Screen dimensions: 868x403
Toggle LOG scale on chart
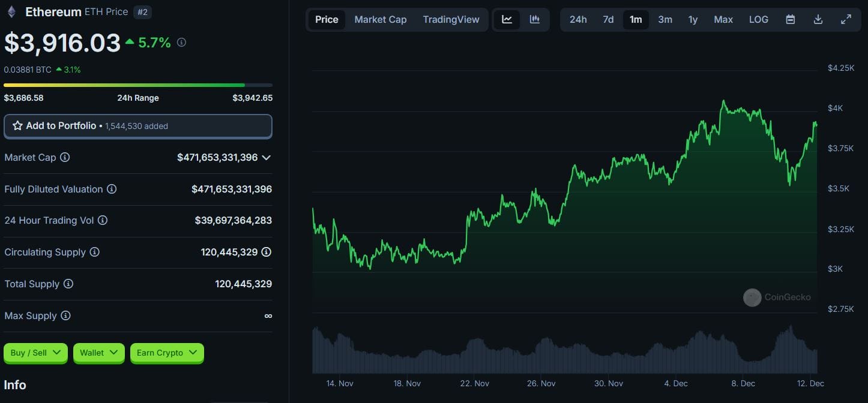[758, 19]
